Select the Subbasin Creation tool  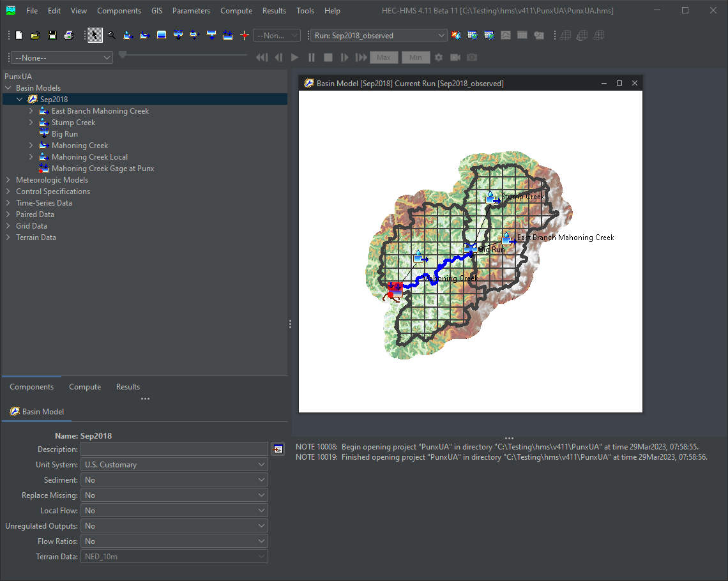pyautogui.click(x=128, y=36)
